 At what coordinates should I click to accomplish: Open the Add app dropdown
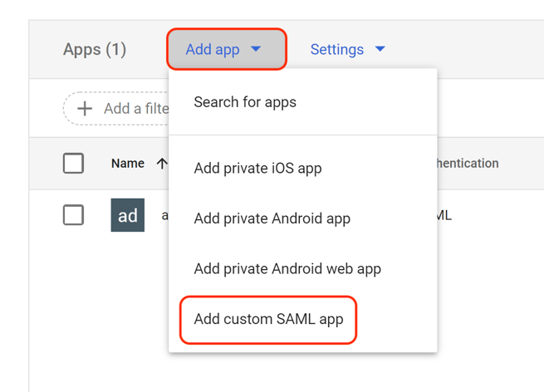coord(224,50)
